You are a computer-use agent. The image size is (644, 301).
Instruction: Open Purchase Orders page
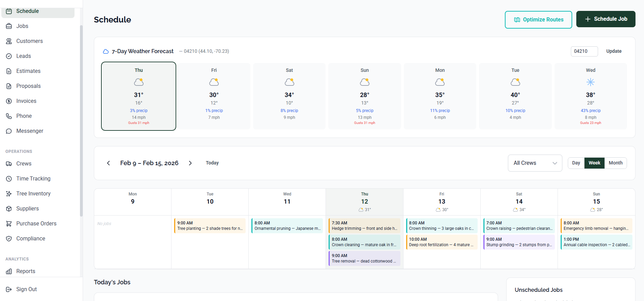pos(38,224)
